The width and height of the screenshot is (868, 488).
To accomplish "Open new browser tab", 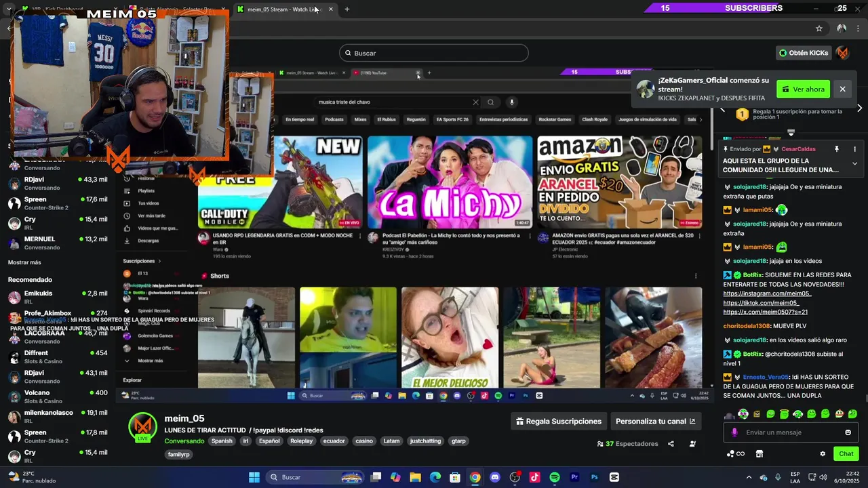I will click(347, 9).
